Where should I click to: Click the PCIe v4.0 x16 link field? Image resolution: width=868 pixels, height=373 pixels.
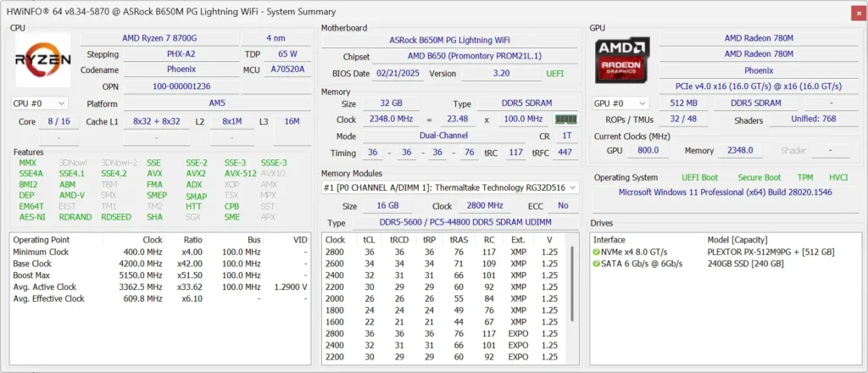[759, 86]
